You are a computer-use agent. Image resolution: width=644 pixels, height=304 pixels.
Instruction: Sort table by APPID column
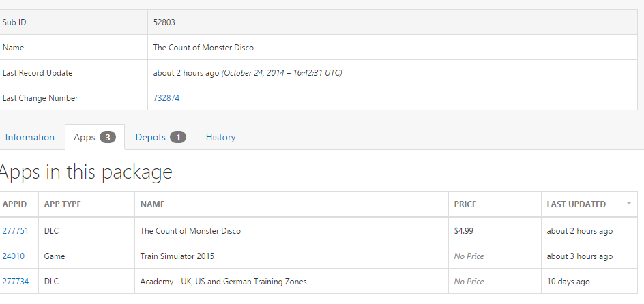pyautogui.click(x=14, y=204)
